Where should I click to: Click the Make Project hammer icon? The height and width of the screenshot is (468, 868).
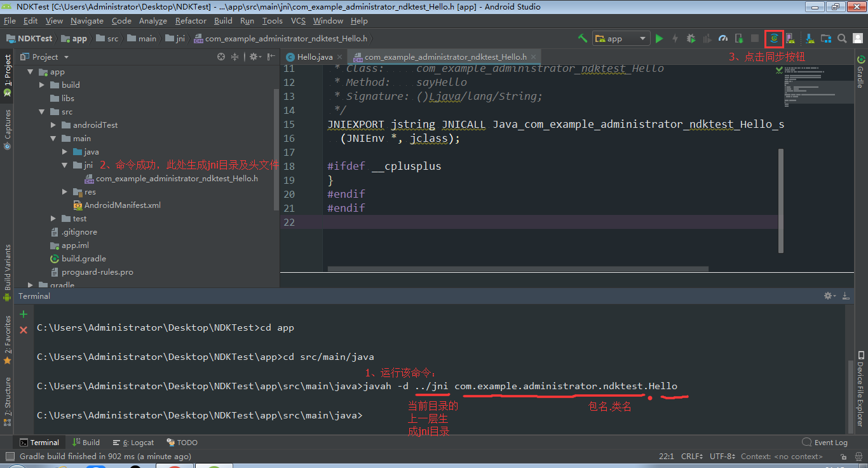click(582, 38)
